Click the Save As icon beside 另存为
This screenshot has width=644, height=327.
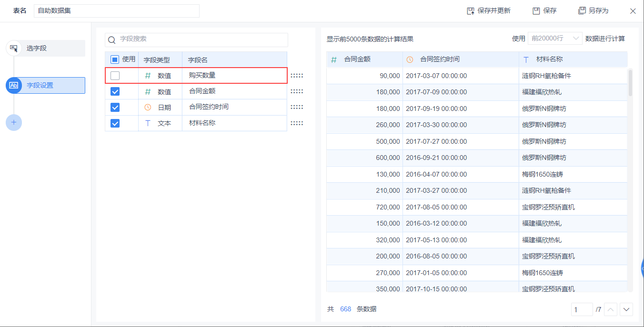pyautogui.click(x=582, y=10)
